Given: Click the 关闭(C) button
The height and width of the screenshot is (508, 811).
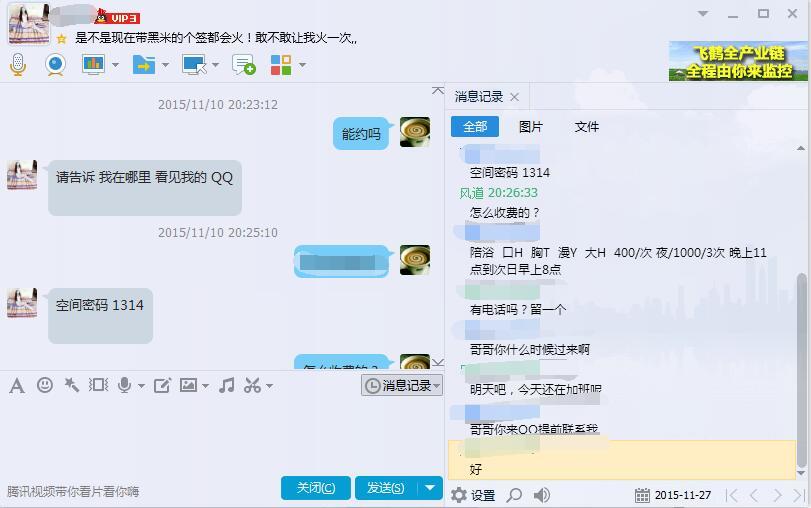Looking at the screenshot, I should (316, 488).
